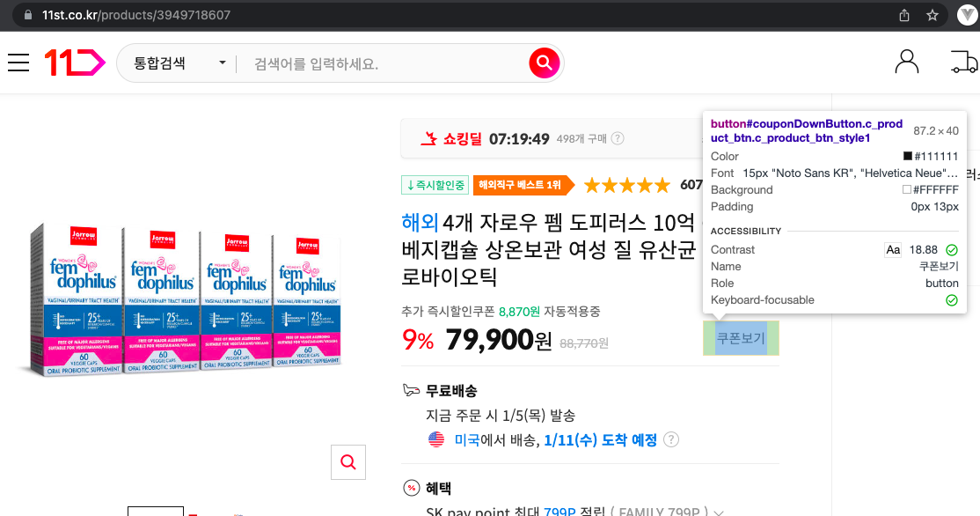Click the 해외직구 베스트 1위 badge
The height and width of the screenshot is (516, 980).
[x=523, y=185]
